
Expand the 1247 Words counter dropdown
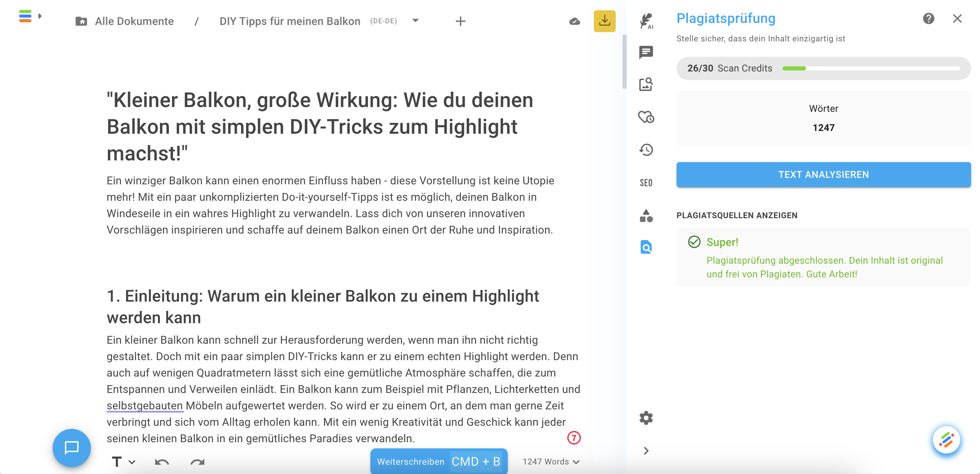click(x=550, y=461)
